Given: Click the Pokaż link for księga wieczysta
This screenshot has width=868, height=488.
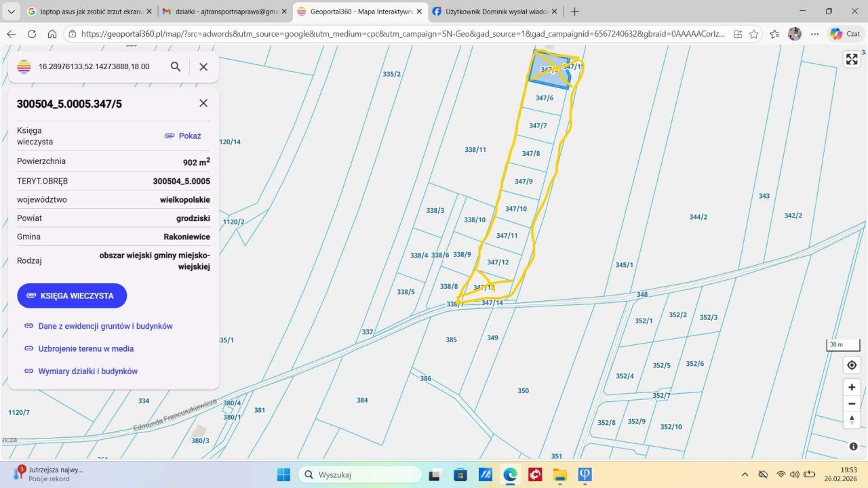Looking at the screenshot, I should point(183,136).
